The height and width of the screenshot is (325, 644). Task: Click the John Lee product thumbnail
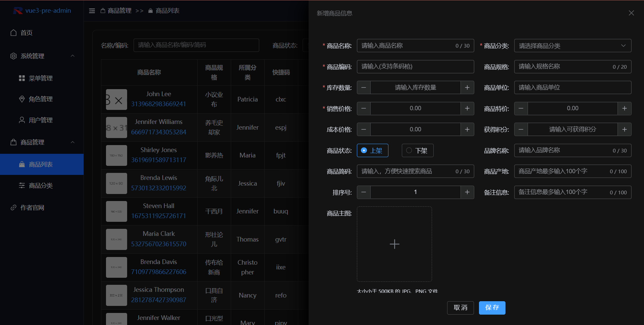116,100
